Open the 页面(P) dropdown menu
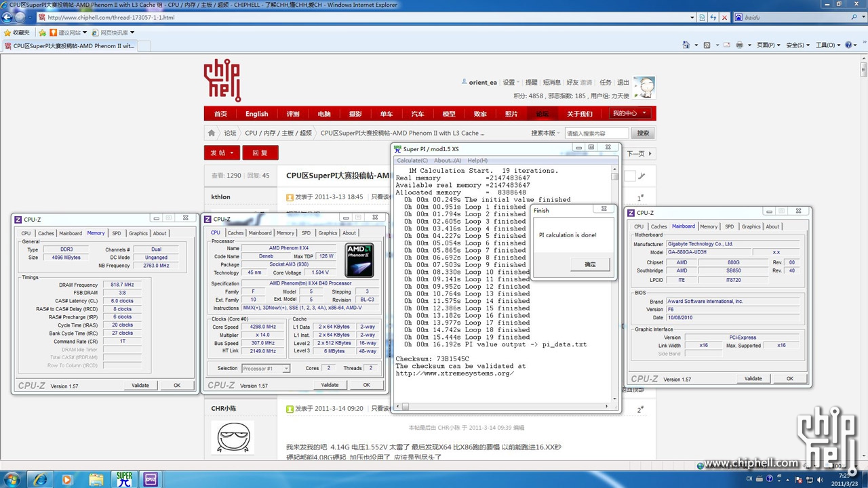Viewport: 868px width, 488px height. (767, 45)
